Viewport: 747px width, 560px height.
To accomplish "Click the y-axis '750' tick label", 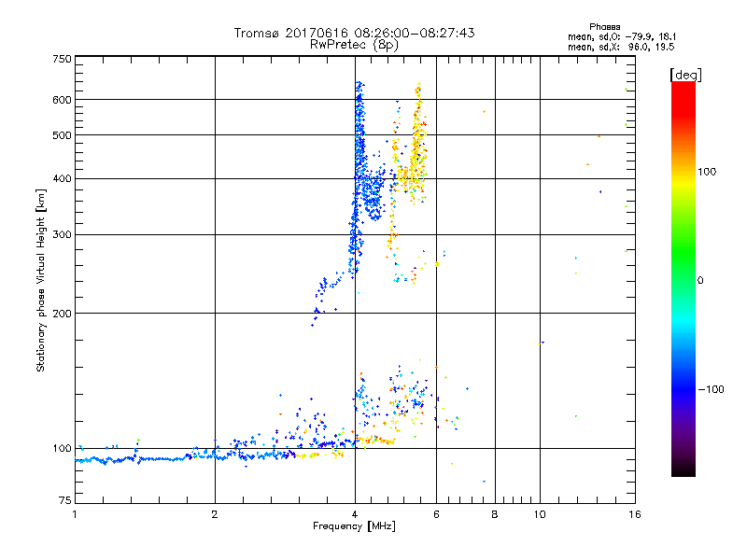I will click(62, 59).
